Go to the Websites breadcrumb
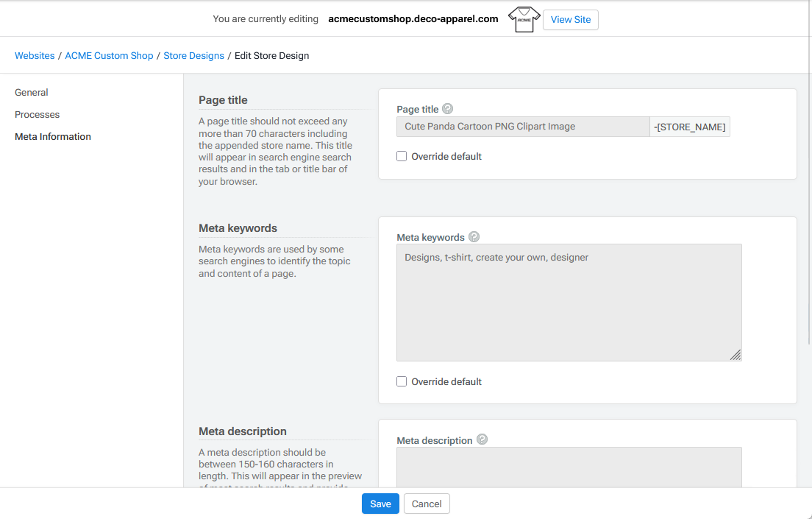812x519 pixels. coord(35,56)
